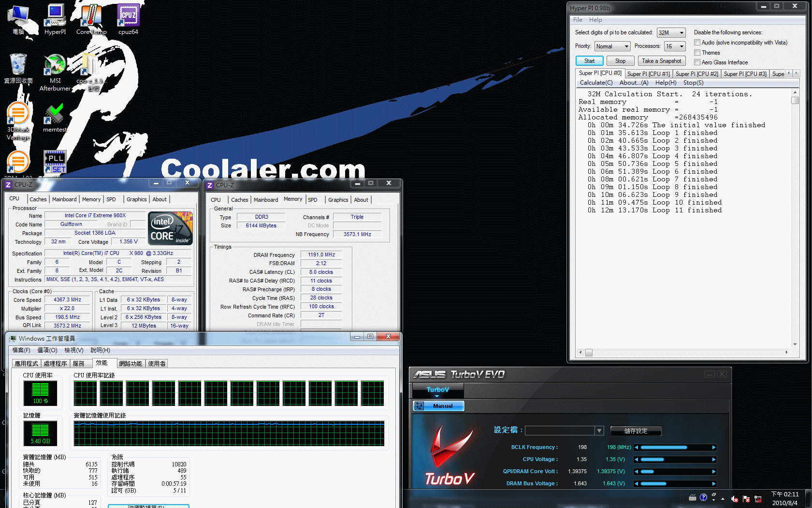Open the Graphics tab in right CPU-Z
The width and height of the screenshot is (812, 508).
(338, 200)
